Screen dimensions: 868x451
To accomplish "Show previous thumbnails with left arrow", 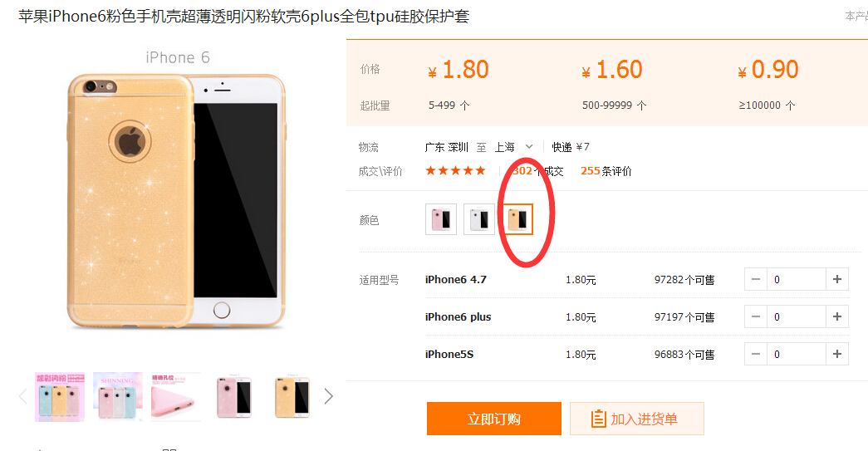I will tap(22, 396).
